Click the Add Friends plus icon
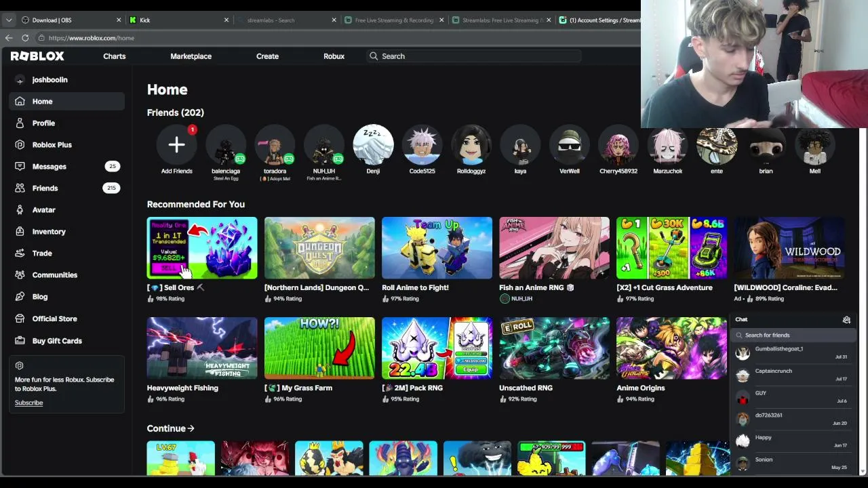The image size is (868, 488). pos(176,144)
